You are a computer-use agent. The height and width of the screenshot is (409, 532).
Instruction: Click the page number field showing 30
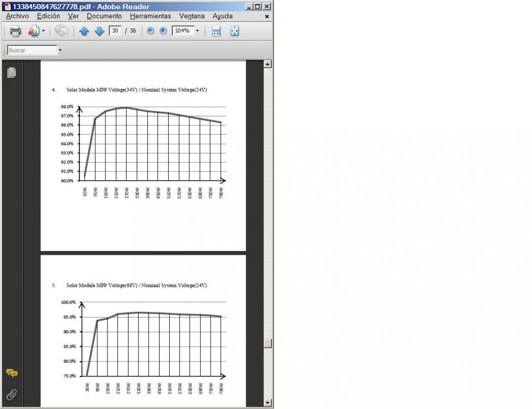coord(115,31)
